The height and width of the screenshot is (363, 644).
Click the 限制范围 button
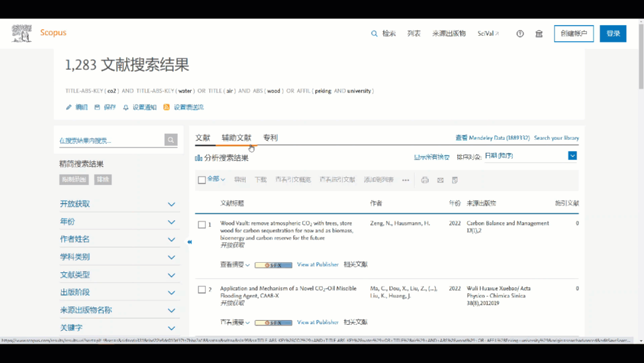[x=74, y=180]
